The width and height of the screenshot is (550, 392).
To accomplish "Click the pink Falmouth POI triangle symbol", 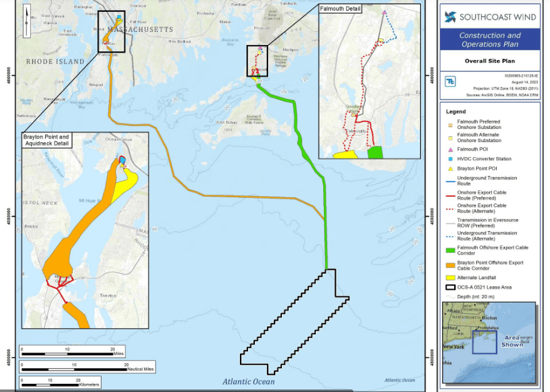I will pos(450,150).
